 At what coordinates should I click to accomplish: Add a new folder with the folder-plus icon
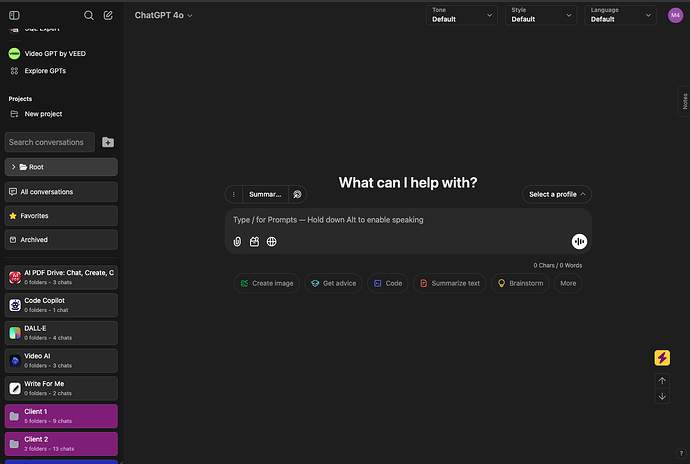tap(108, 142)
